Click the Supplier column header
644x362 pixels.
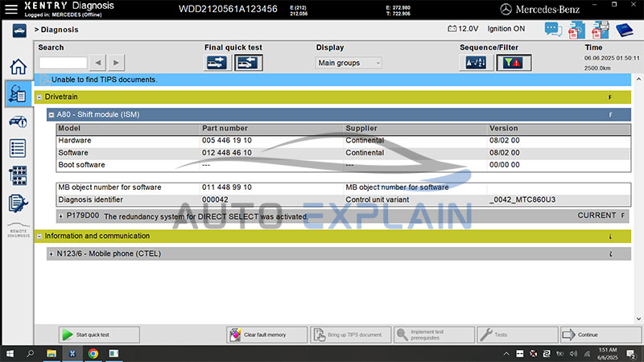tap(361, 129)
